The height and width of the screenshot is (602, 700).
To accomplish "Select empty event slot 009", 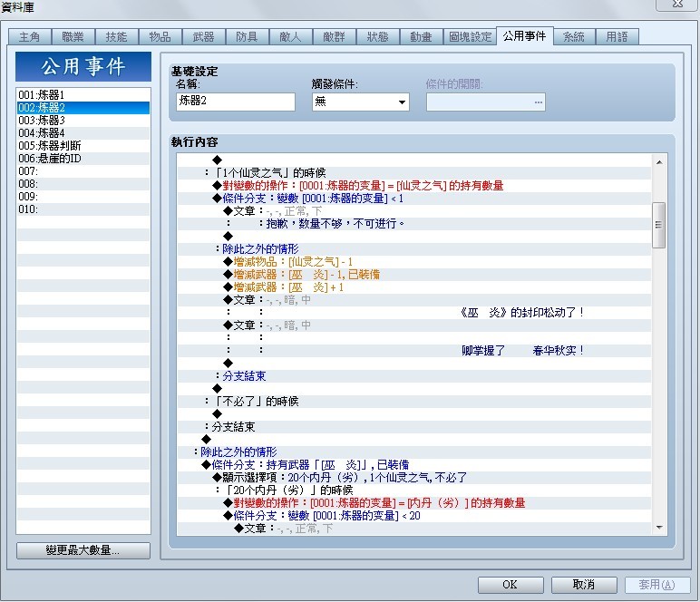I will pyautogui.click(x=83, y=197).
